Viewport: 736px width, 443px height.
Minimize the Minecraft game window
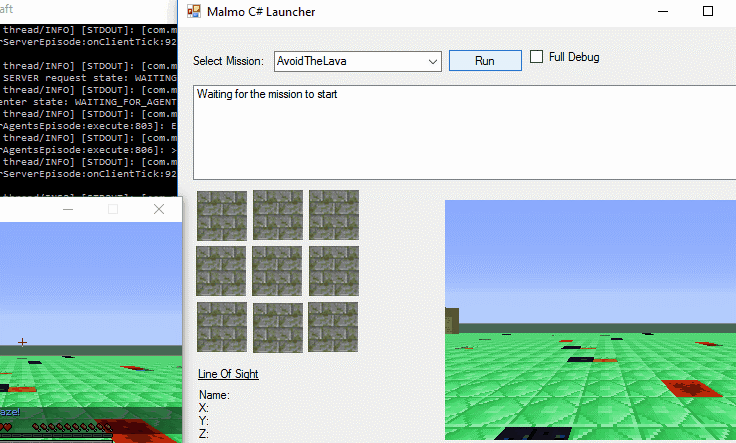point(68,209)
